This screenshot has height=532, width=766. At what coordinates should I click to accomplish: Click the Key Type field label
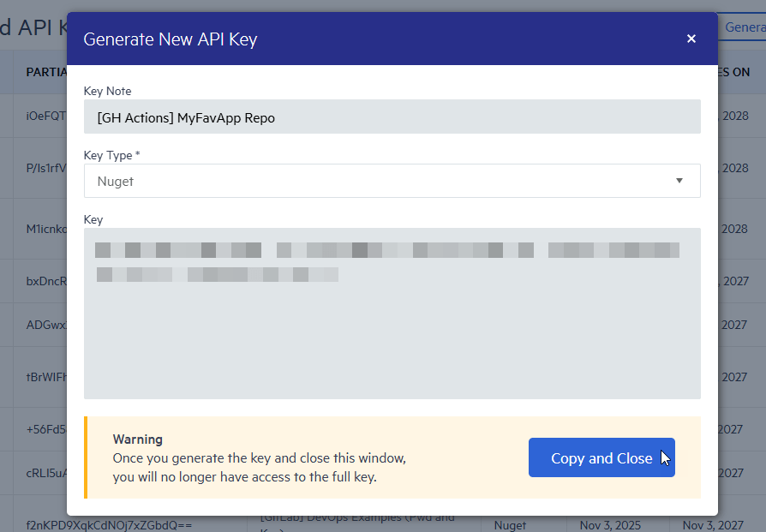click(x=109, y=155)
